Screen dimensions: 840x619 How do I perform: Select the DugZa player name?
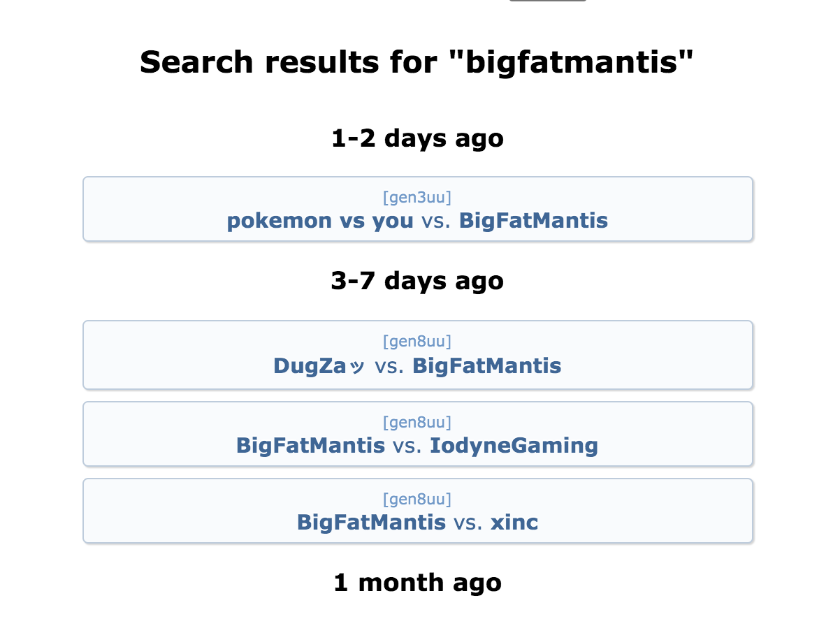319,366
